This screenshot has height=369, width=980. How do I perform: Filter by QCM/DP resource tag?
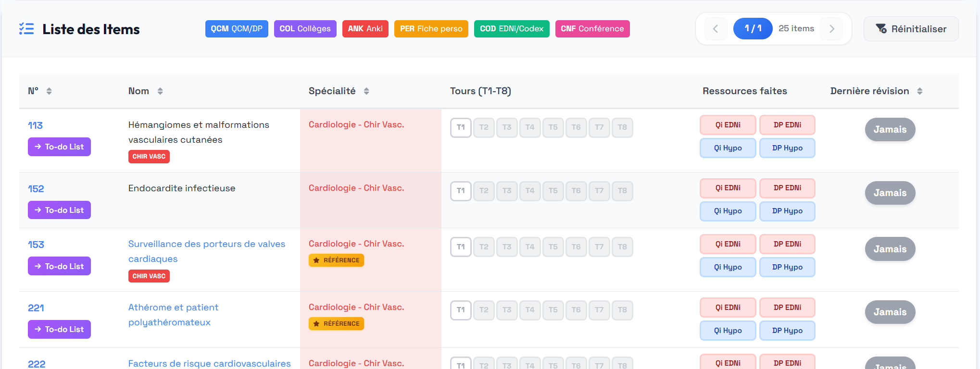237,29
